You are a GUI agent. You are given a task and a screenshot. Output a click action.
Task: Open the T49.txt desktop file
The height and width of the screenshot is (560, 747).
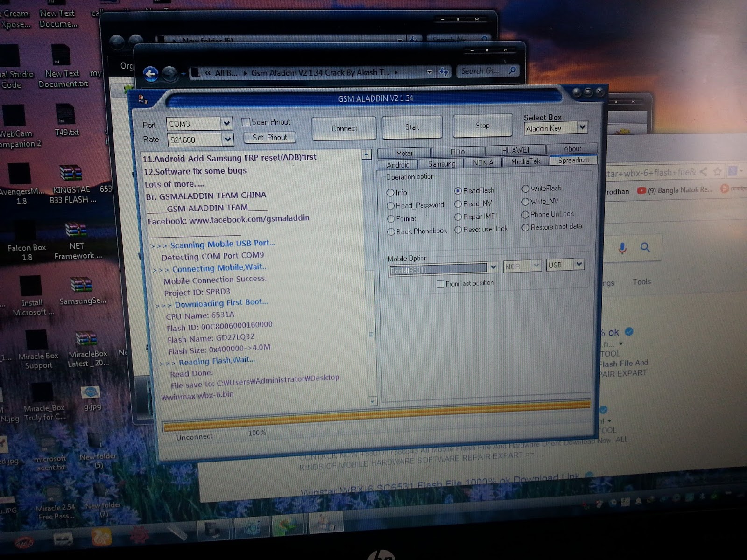(x=66, y=120)
